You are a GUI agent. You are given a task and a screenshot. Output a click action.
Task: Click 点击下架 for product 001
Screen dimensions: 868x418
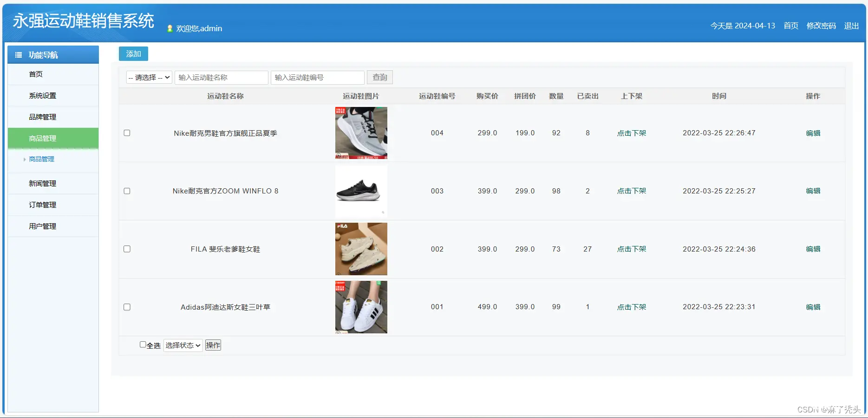pyautogui.click(x=632, y=307)
